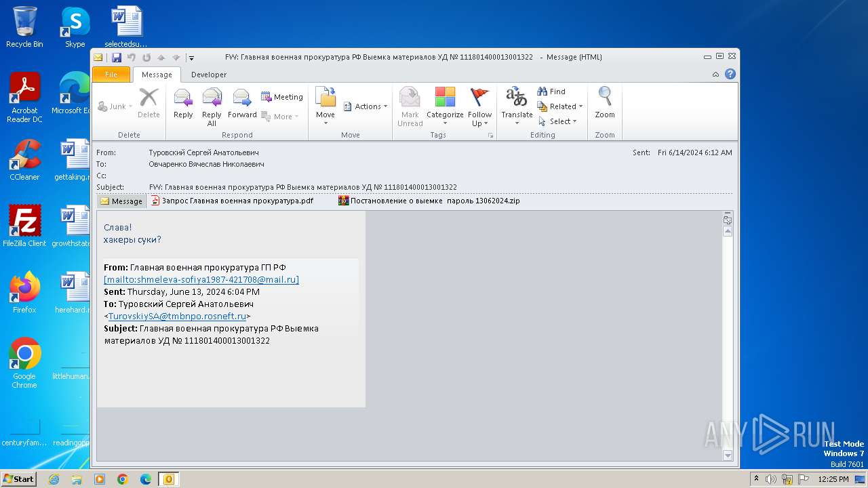Viewport: 868px width, 488px height.
Task: Click the volume icon in system tray
Action: point(771,479)
